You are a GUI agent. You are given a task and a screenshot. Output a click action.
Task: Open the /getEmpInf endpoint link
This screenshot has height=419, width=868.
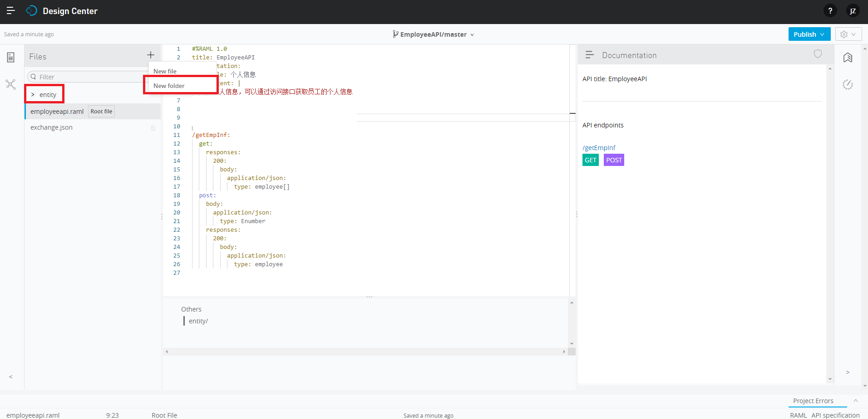coord(598,147)
